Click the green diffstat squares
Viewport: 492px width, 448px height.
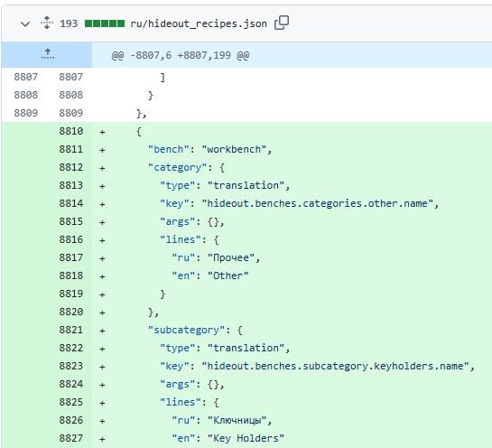tap(105, 23)
